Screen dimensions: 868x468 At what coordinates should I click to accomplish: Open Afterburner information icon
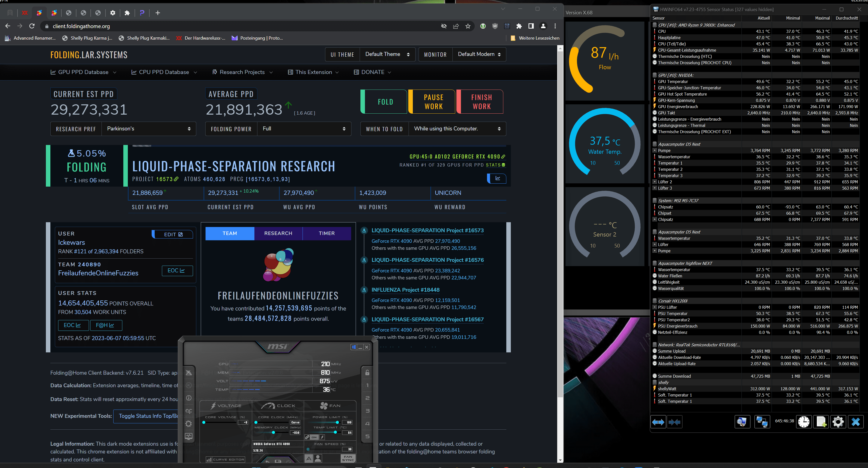tap(189, 398)
